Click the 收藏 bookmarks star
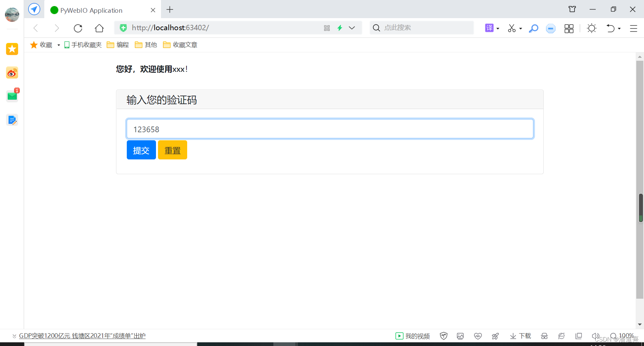This screenshot has height=346, width=644. tap(41, 45)
